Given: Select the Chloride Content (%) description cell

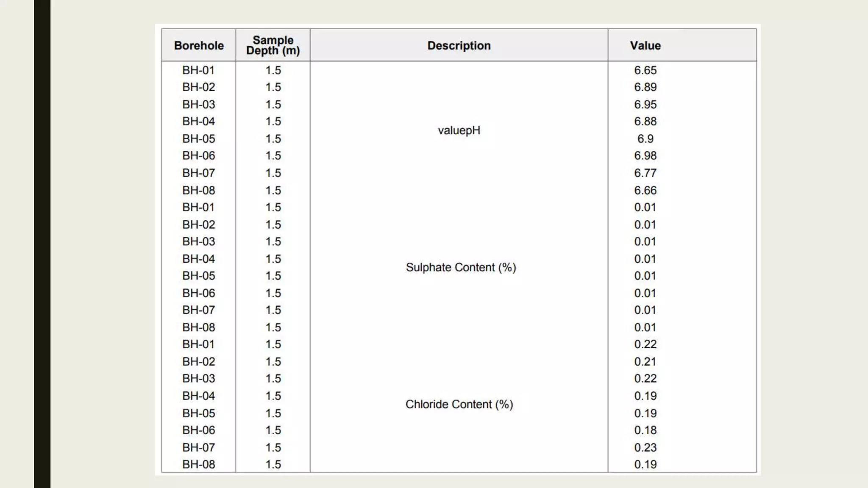Looking at the screenshot, I should pos(459,404).
